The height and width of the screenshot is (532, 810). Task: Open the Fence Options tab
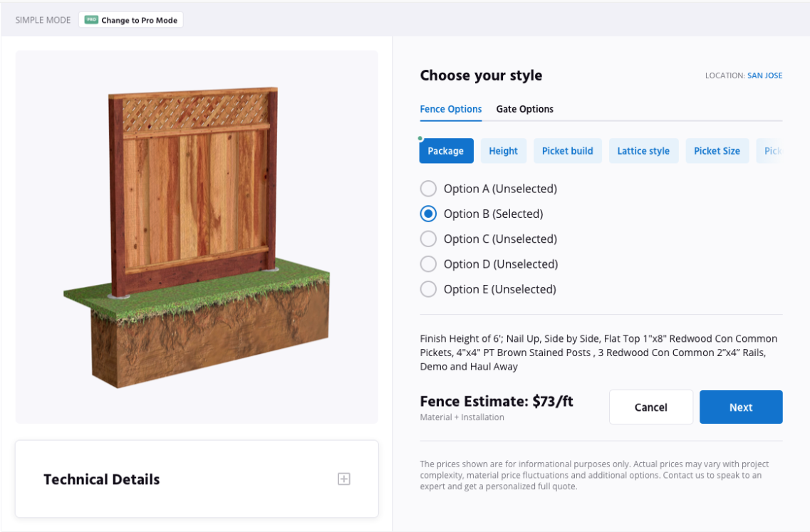coord(451,109)
